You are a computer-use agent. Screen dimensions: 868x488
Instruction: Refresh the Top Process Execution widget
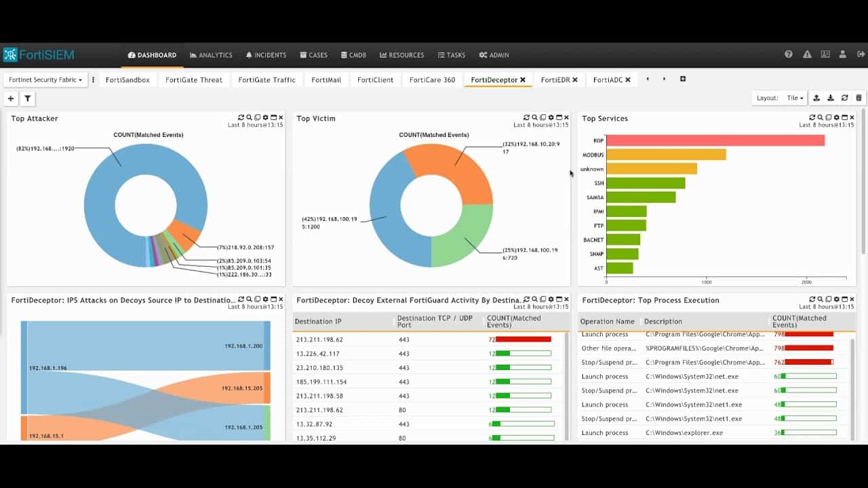812,300
